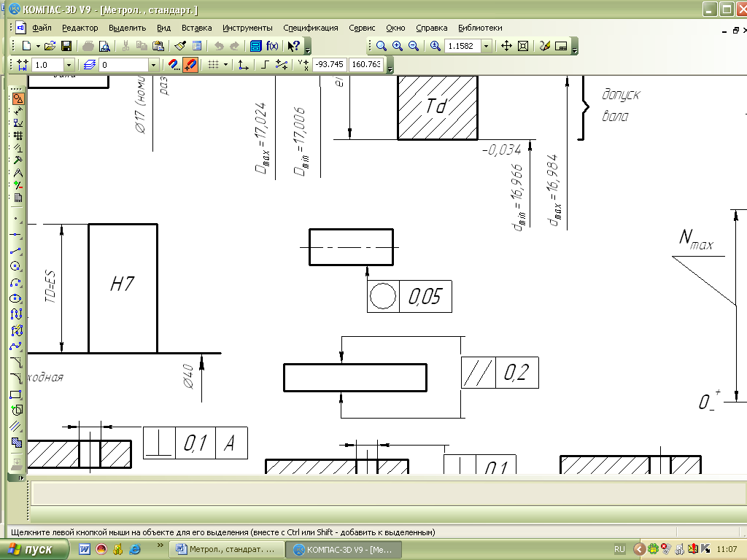This screenshot has width=747, height=560.
Task: Click the Zoom Window magnifier icon
Action: pyautogui.click(x=381, y=46)
